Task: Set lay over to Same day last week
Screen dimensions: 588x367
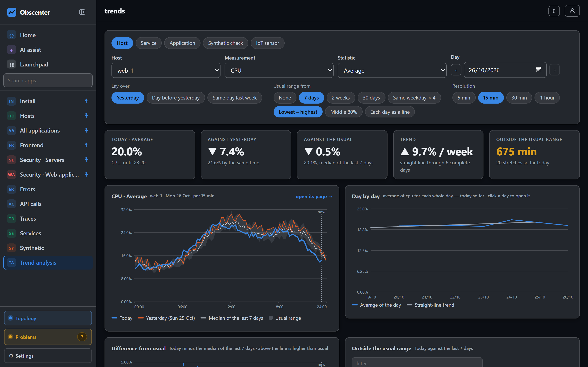Action: pos(234,98)
